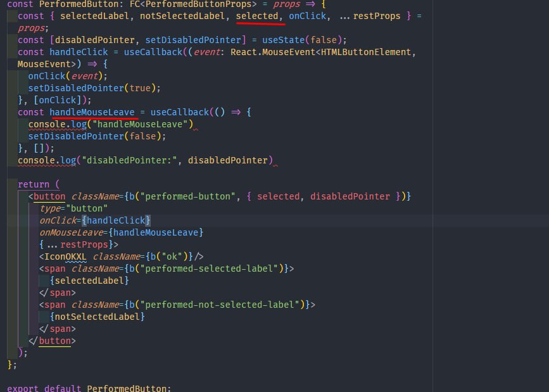Click the '{...restProps}>' spread line in JSX

click(x=79, y=244)
